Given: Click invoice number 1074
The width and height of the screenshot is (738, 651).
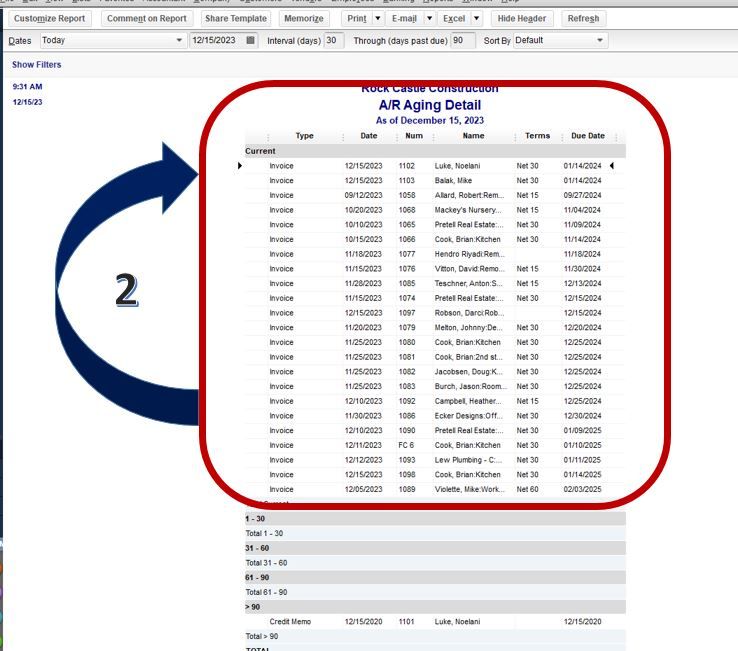Looking at the screenshot, I should tap(407, 298).
